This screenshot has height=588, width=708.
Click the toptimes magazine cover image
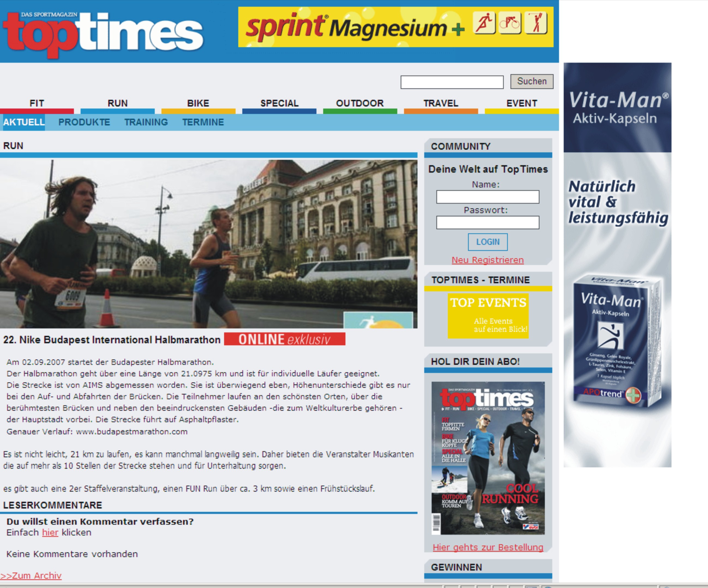488,458
